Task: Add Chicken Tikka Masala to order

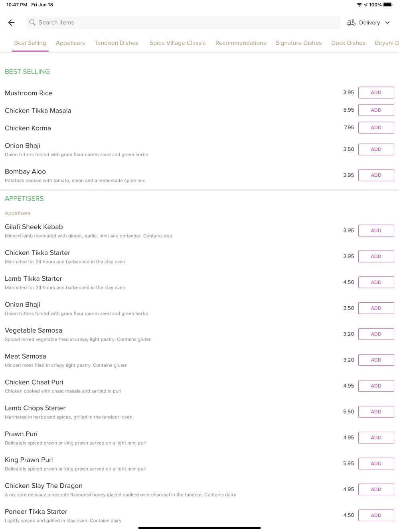Action: pos(376,110)
